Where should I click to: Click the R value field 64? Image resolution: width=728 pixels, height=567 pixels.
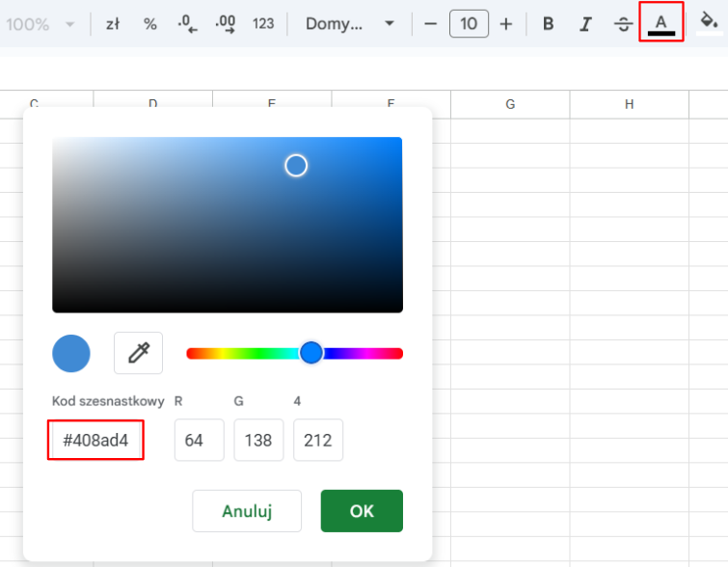(x=200, y=441)
